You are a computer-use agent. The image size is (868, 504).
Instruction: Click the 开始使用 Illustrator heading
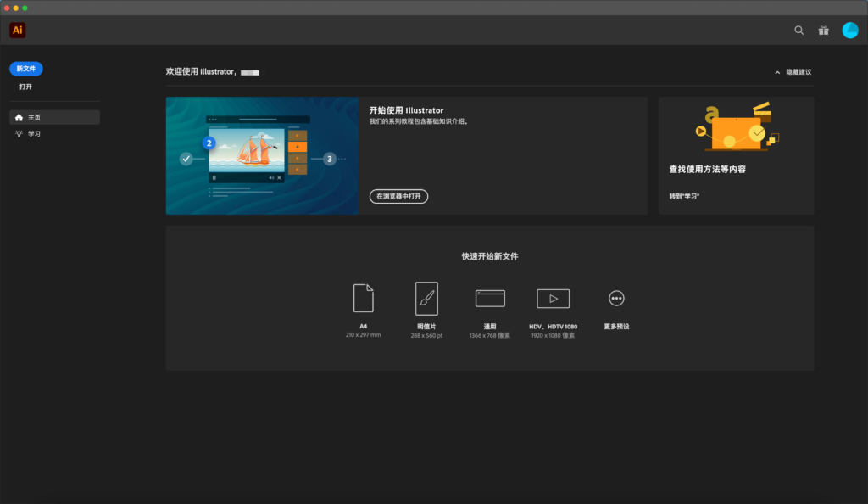point(406,110)
